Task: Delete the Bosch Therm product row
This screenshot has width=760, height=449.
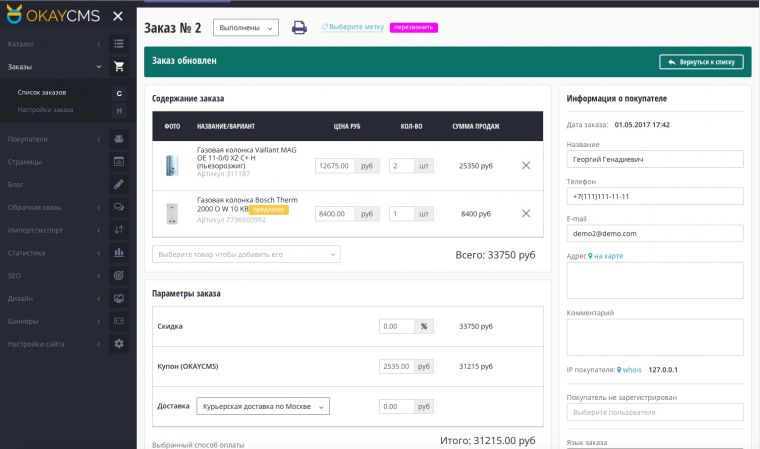Action: [x=526, y=213]
